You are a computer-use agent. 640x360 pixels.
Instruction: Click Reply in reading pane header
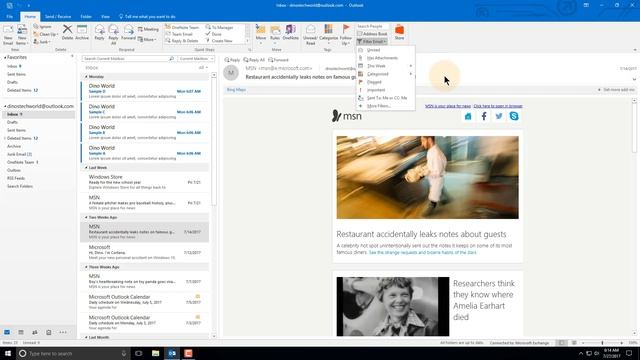click(x=232, y=60)
